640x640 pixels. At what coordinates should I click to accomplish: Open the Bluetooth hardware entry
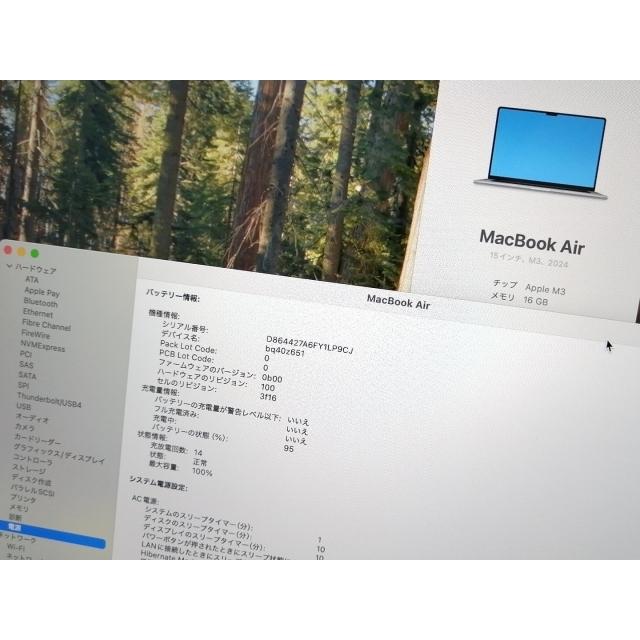coord(40,302)
